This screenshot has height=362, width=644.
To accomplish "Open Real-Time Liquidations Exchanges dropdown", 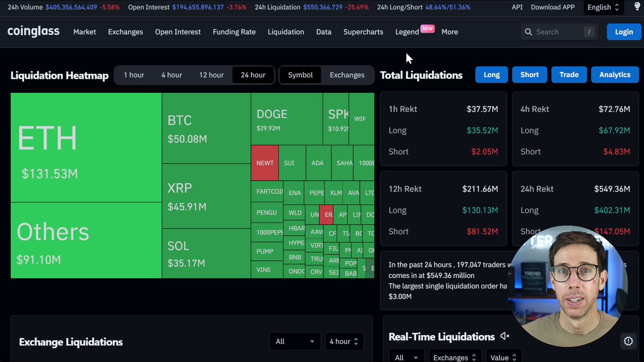I will [x=455, y=357].
